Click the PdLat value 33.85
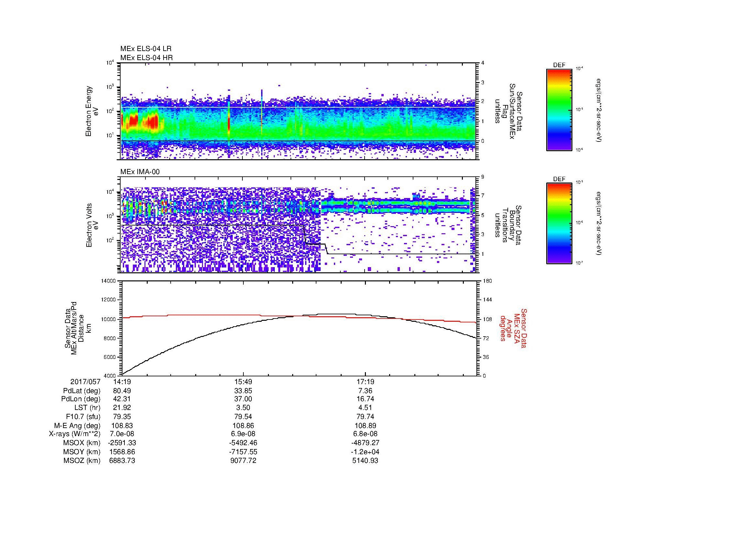Viewport: 756px width, 534px height. [x=243, y=391]
